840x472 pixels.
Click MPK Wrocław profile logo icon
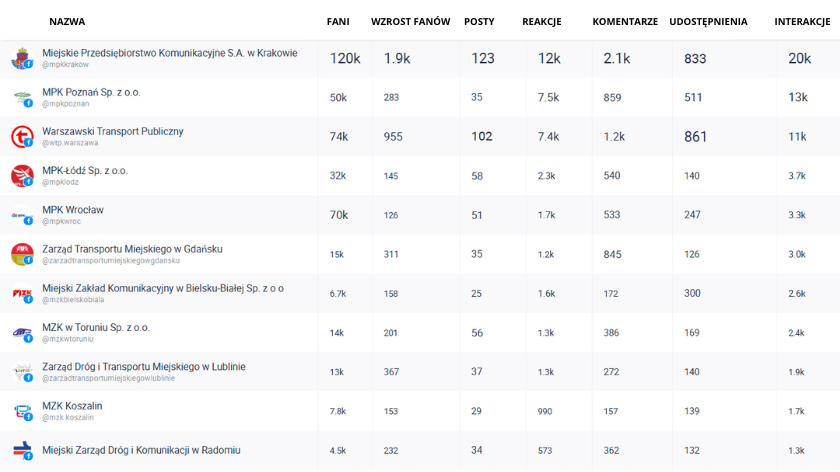click(22, 214)
